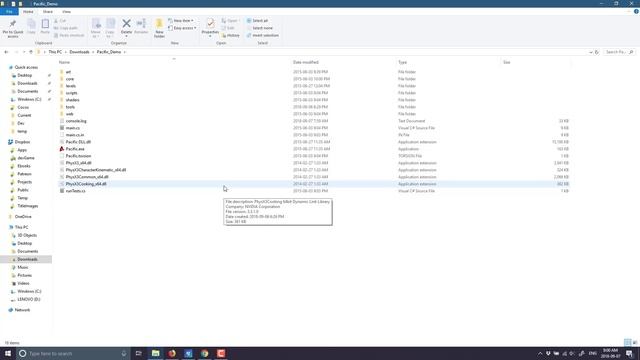The image size is (640, 360).
Task: Click Select all in the ribbon
Action: click(258, 20)
